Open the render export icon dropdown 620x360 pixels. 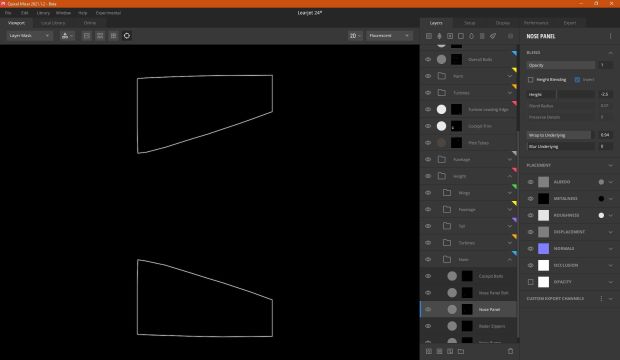(x=67, y=36)
